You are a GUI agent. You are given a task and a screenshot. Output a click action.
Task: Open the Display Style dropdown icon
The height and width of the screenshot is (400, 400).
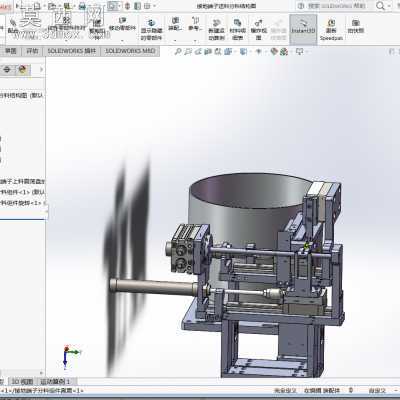(244, 52)
